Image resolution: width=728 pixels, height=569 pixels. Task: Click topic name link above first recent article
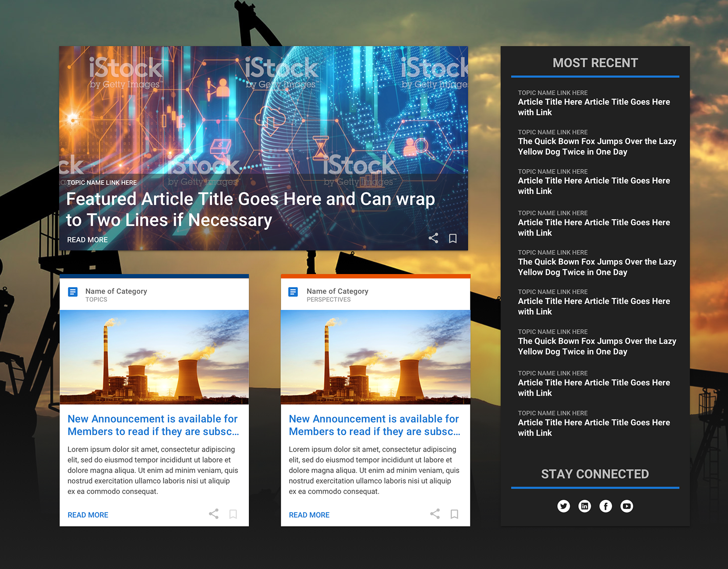[x=553, y=93]
